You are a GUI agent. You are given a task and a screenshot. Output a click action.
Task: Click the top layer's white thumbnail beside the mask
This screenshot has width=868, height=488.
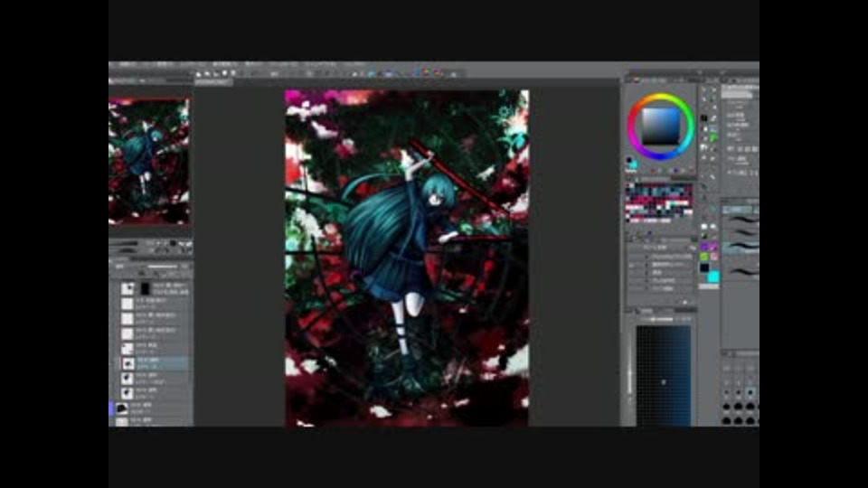point(127,288)
